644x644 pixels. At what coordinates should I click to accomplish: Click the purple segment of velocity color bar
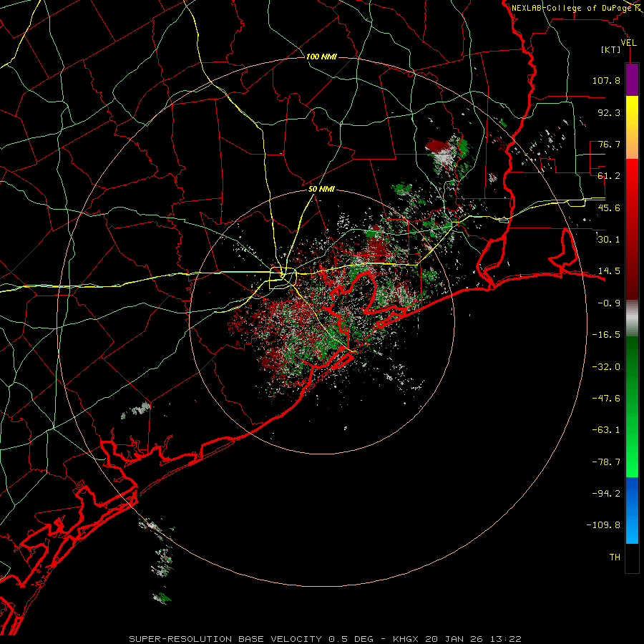point(632,79)
